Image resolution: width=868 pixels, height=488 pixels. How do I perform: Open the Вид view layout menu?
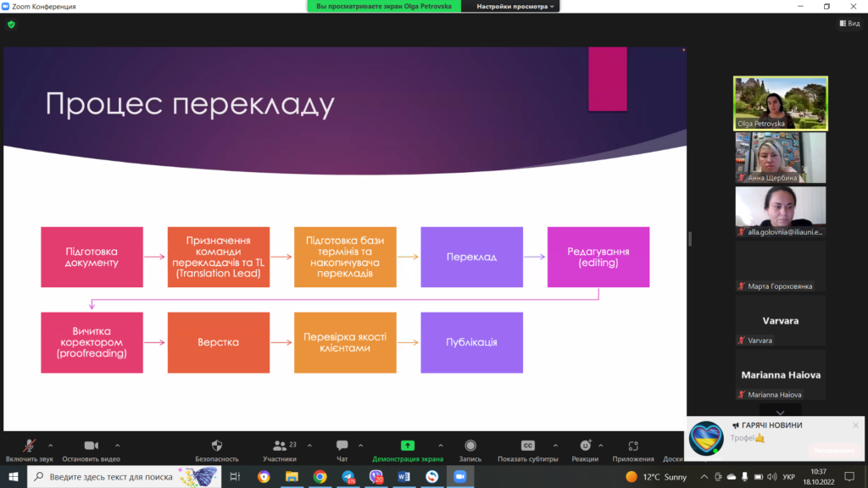849,24
